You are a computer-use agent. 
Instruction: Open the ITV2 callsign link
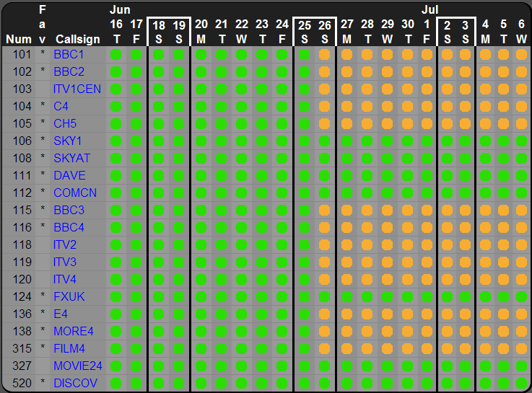click(x=65, y=244)
